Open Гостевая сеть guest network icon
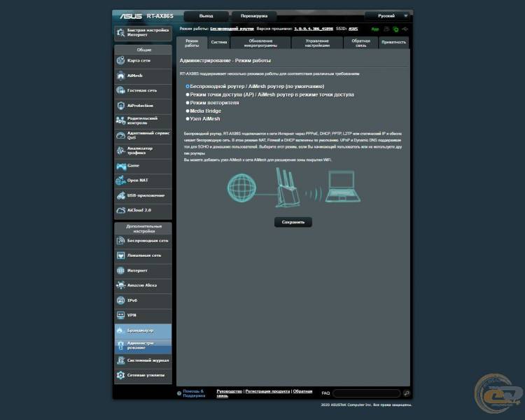Viewport: 525px width, 420px height. [120, 90]
